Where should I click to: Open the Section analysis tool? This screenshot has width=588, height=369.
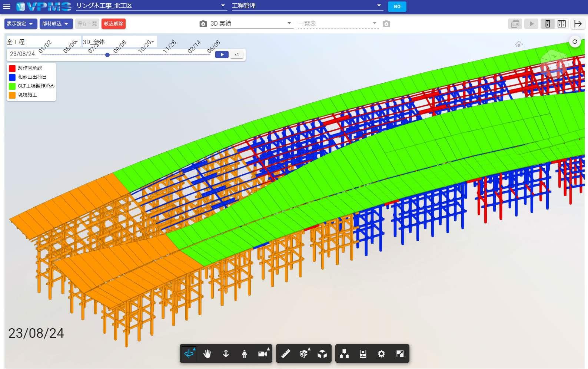304,354
